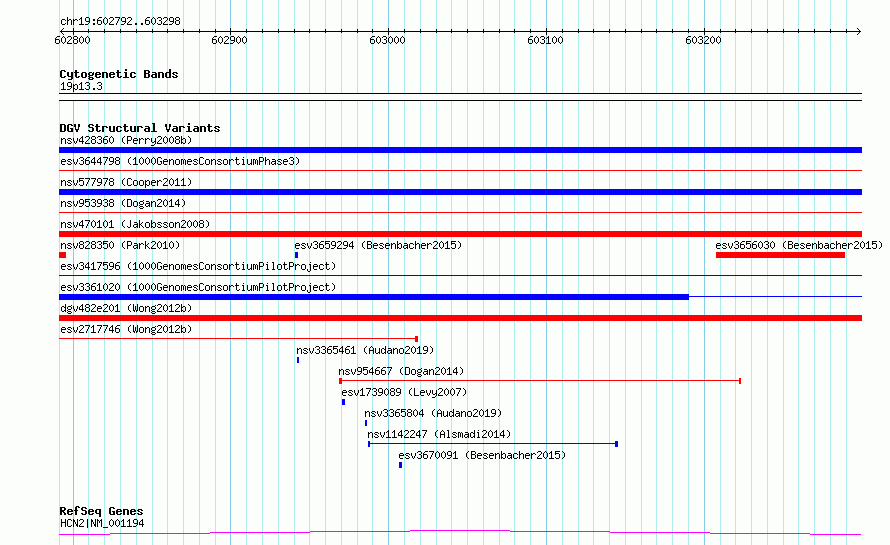Select thick blue bar under esv3361020
Image resolution: width=890 pixels, height=545 pixels.
[374, 297]
